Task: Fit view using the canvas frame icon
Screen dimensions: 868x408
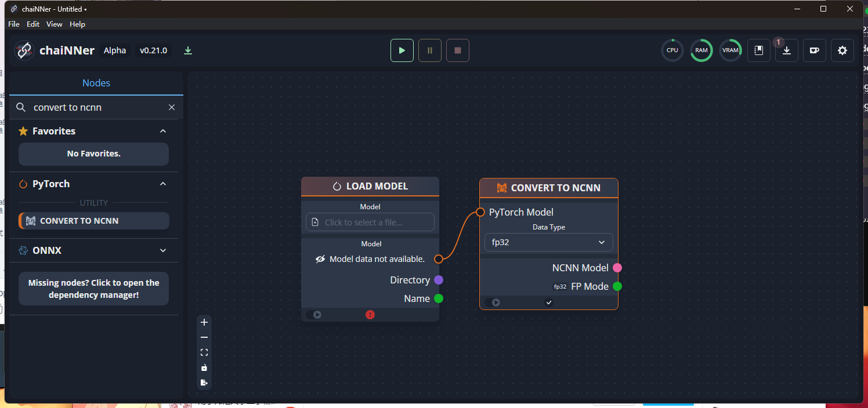Action: (204, 352)
